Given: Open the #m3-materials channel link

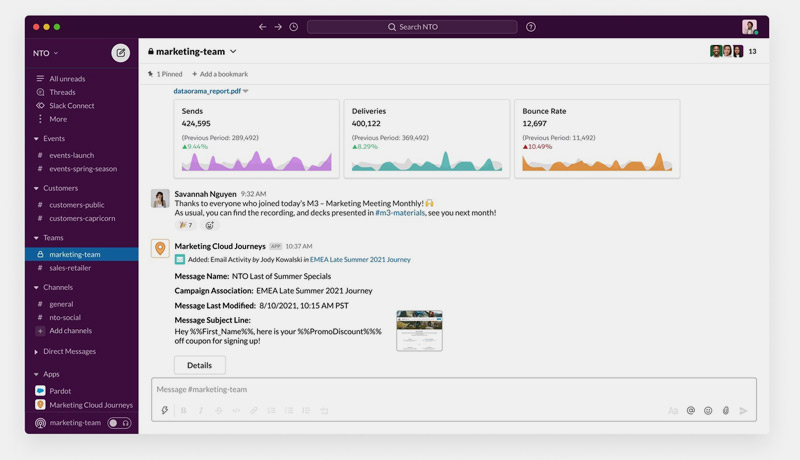Looking at the screenshot, I should click(399, 213).
